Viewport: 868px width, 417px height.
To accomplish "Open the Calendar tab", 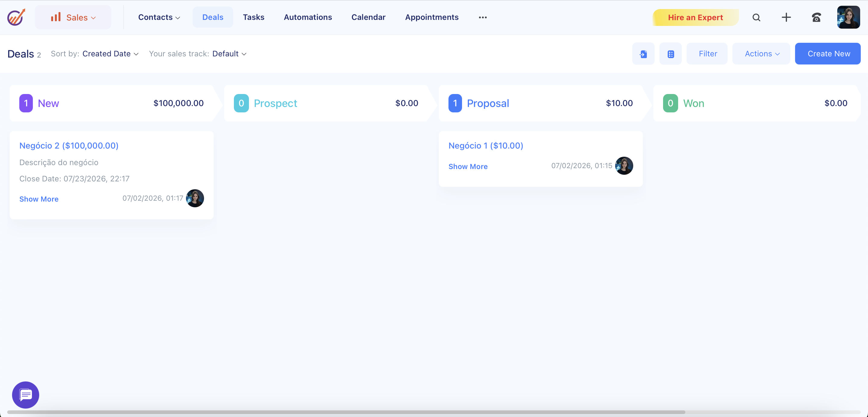I will (368, 17).
